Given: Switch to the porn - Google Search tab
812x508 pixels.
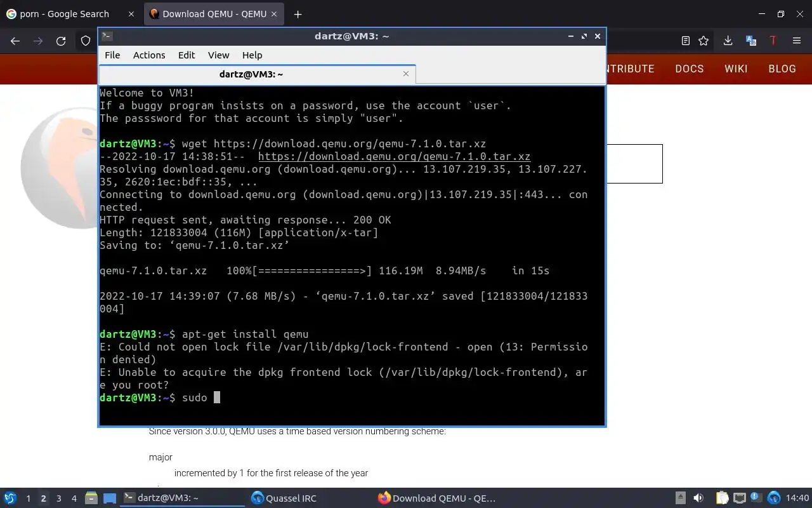Looking at the screenshot, I should [x=71, y=14].
